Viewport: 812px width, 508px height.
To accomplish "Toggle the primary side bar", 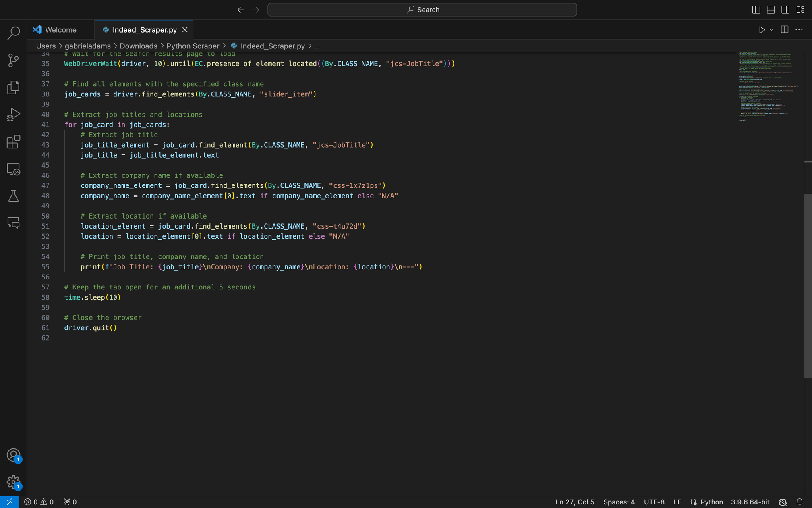I will [756, 10].
